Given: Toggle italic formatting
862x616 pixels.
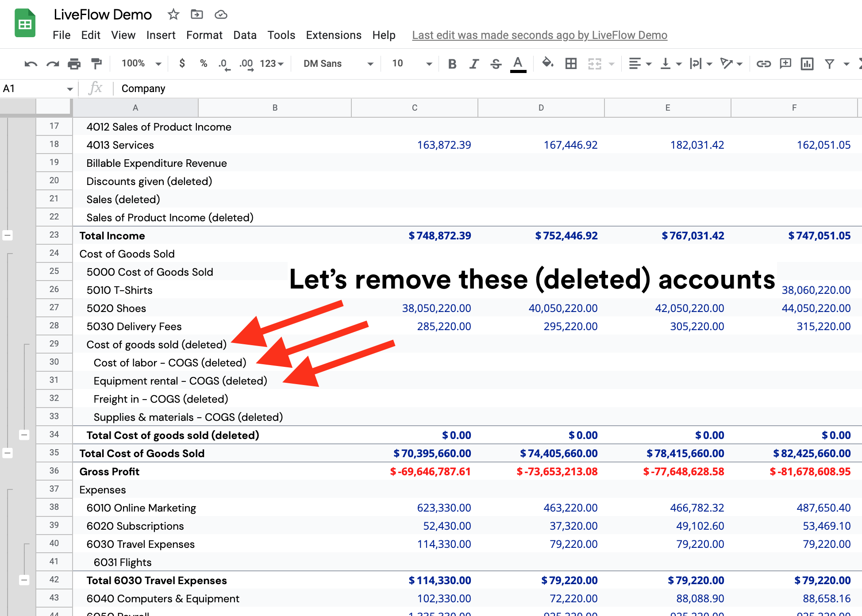Looking at the screenshot, I should coord(474,64).
